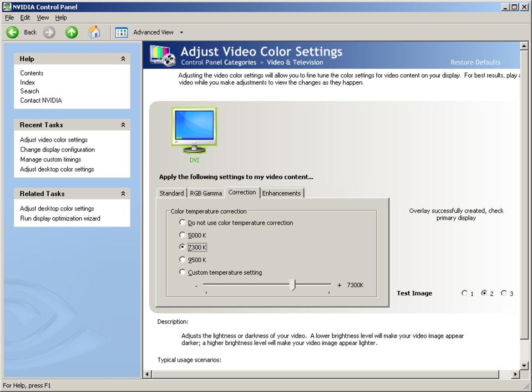Click the slider plus sign
This screenshot has height=392, width=532.
tap(339, 285)
